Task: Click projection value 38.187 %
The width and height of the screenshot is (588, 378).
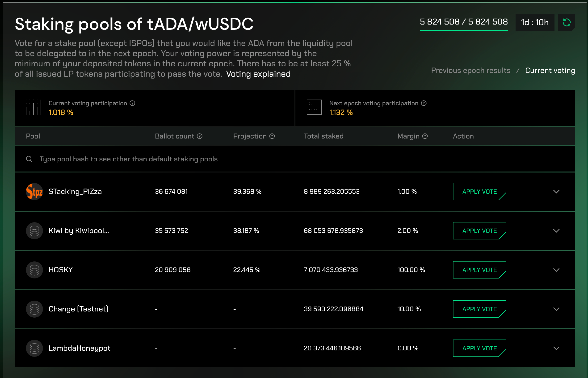Action: (x=246, y=231)
